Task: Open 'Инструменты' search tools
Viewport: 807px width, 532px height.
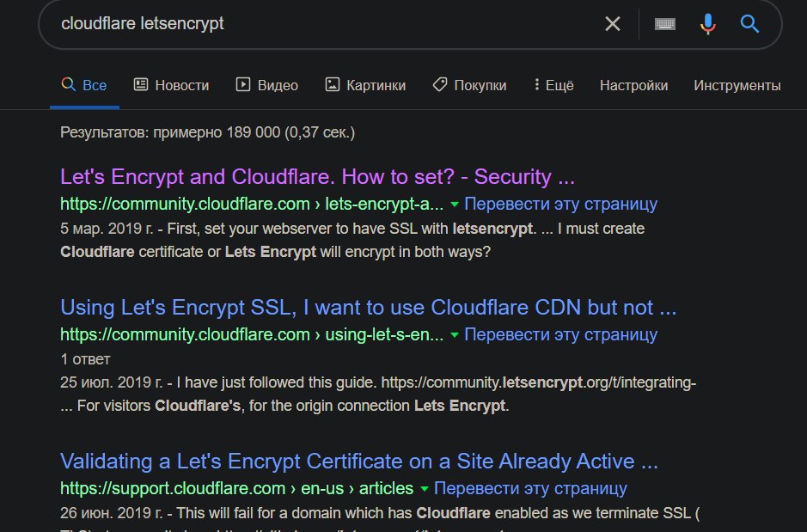Action: coord(737,85)
